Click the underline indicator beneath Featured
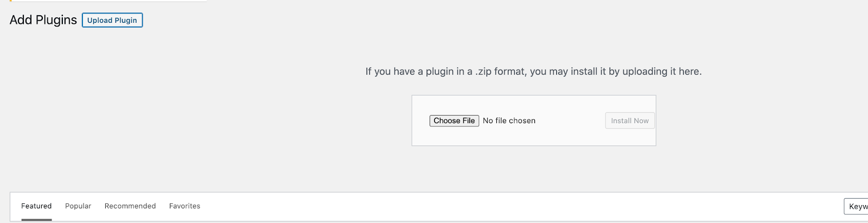 36,220
